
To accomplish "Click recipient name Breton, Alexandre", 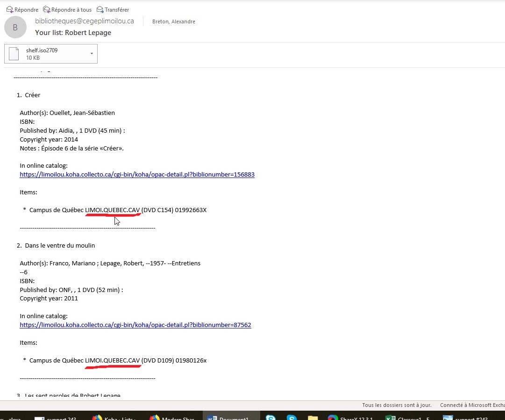I will [x=173, y=21].
